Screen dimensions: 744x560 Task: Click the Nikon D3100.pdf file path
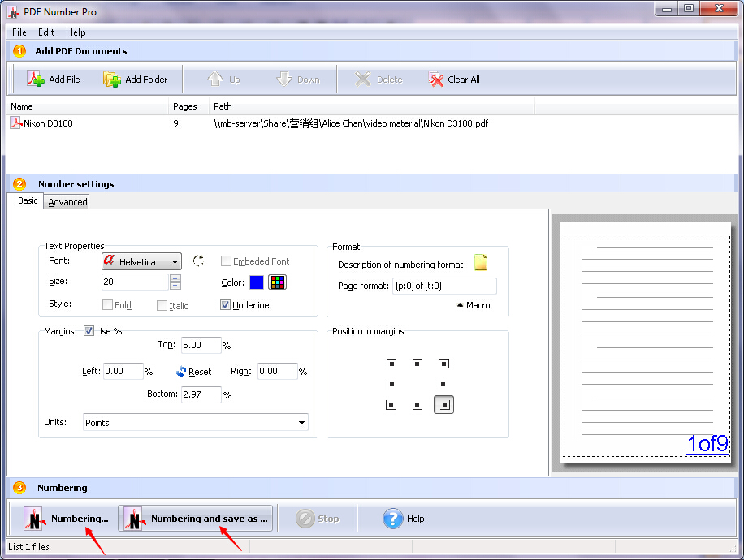coord(351,123)
